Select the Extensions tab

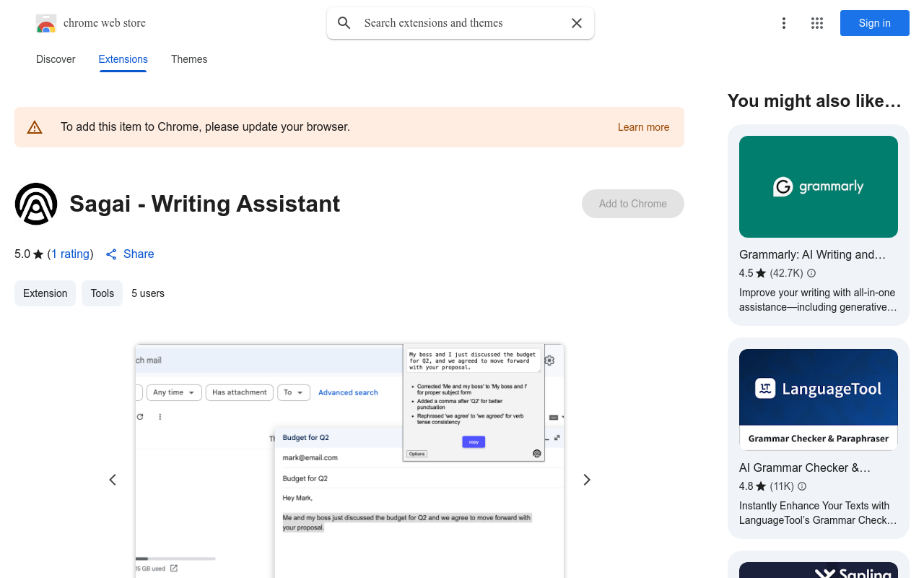pyautogui.click(x=123, y=59)
